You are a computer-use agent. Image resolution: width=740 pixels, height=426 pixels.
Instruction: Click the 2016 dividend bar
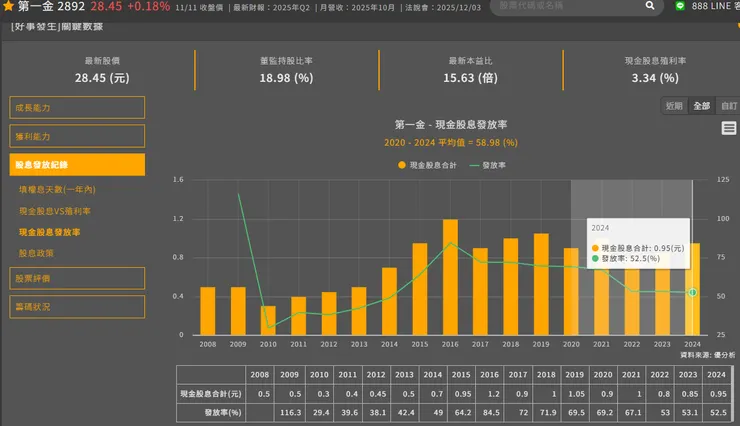[450, 277]
